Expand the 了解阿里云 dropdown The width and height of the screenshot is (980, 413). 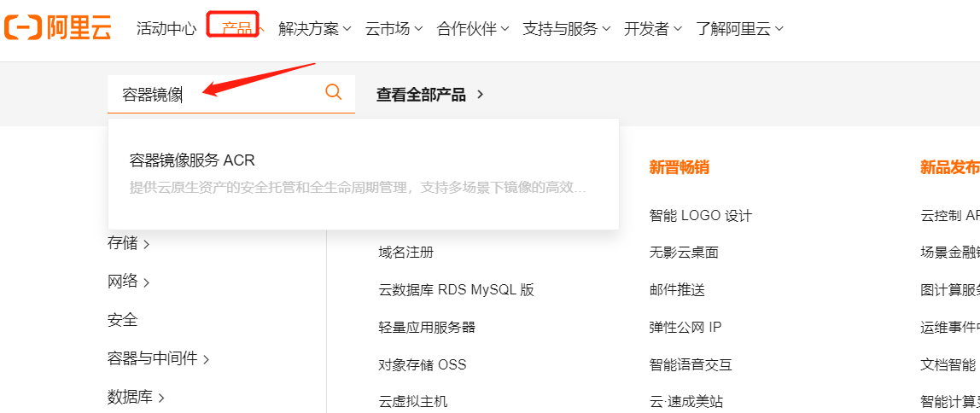click(740, 29)
